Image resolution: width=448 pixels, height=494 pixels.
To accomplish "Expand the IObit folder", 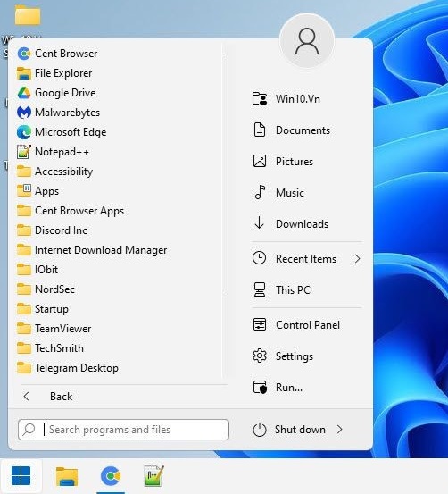I will coord(37,270).
